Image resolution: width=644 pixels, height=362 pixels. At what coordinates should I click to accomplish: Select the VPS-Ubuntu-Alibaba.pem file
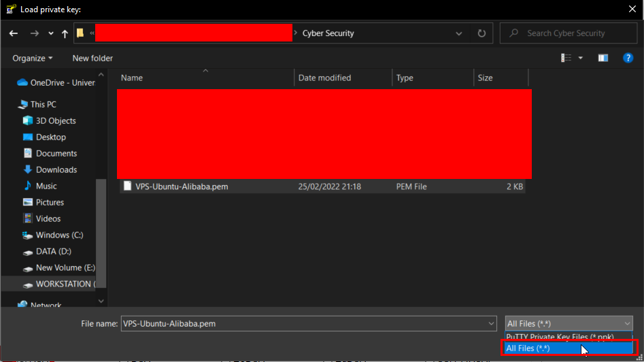tap(182, 186)
